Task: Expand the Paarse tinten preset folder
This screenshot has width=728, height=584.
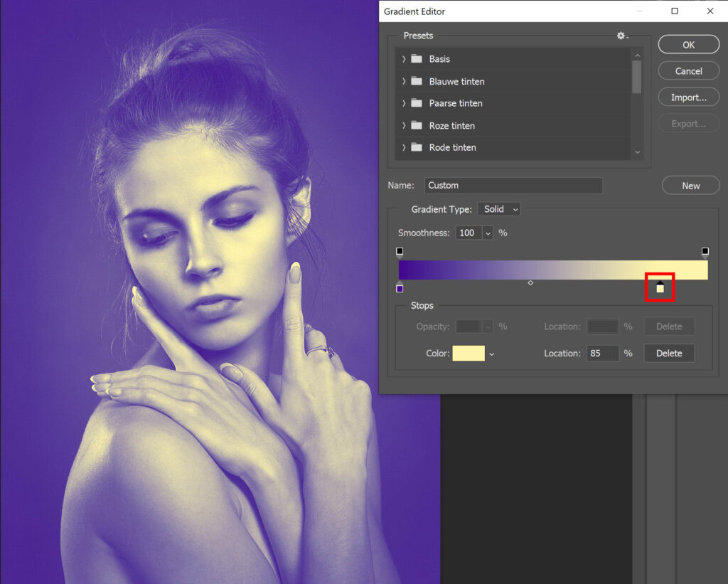Action: coord(404,103)
